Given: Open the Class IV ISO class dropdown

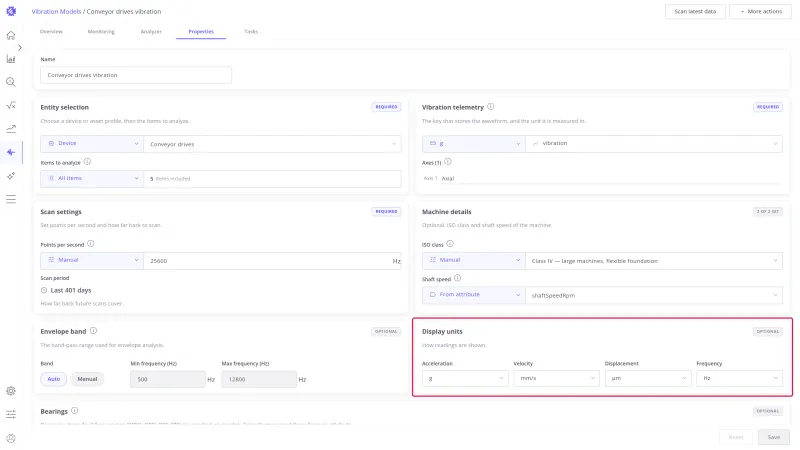Looking at the screenshot, I should 654,261.
